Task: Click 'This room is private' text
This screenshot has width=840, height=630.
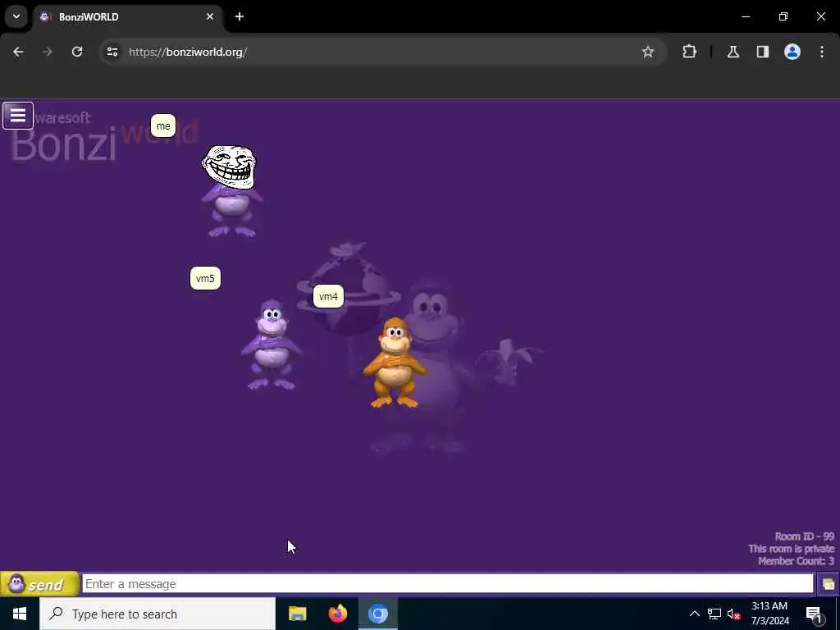Action: (792, 549)
